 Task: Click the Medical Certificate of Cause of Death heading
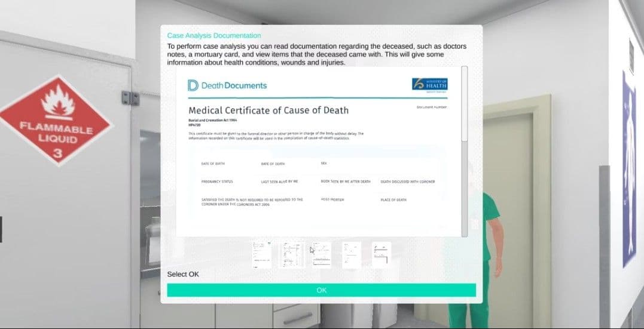(x=268, y=110)
